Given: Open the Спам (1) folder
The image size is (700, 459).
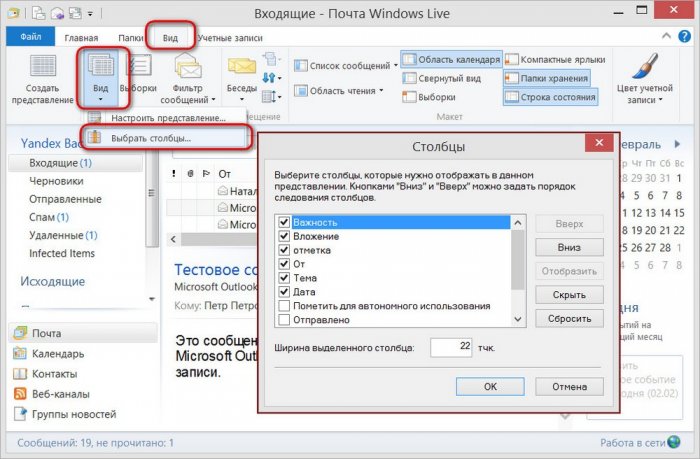Looking at the screenshot, I should point(49,217).
